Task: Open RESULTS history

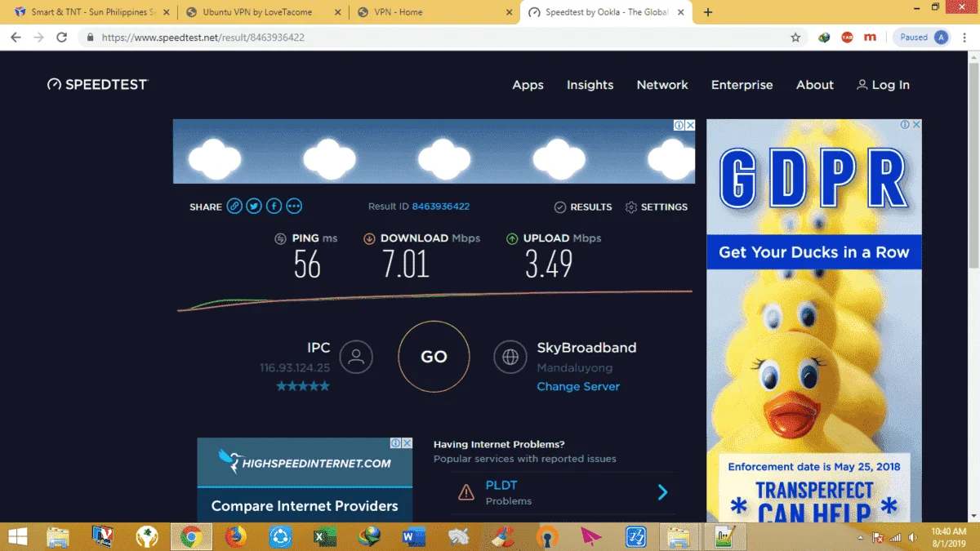Action: [x=583, y=207]
